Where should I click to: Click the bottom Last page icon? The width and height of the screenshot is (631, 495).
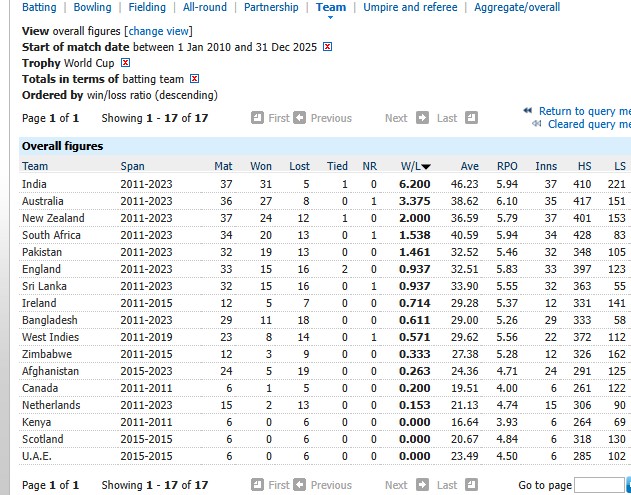471,485
